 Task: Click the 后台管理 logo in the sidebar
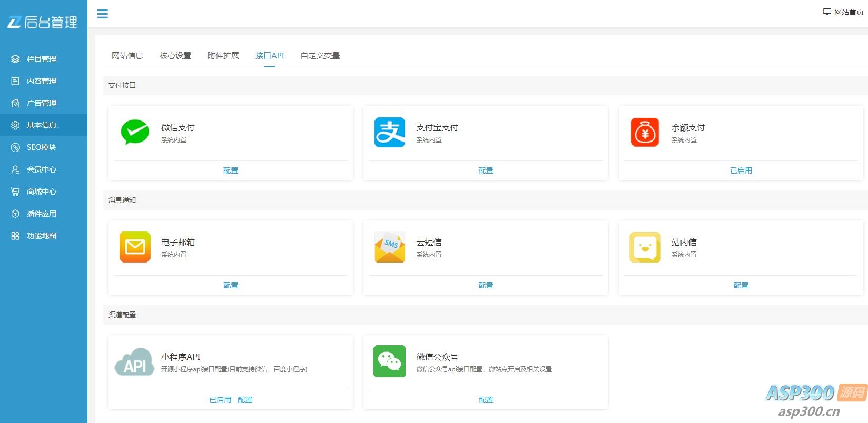click(x=43, y=22)
